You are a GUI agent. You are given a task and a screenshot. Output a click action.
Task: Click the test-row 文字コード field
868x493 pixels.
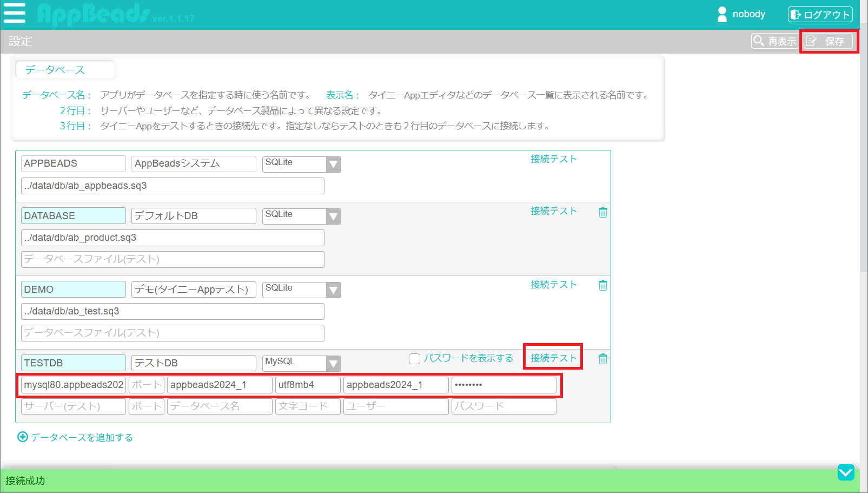[308, 406]
